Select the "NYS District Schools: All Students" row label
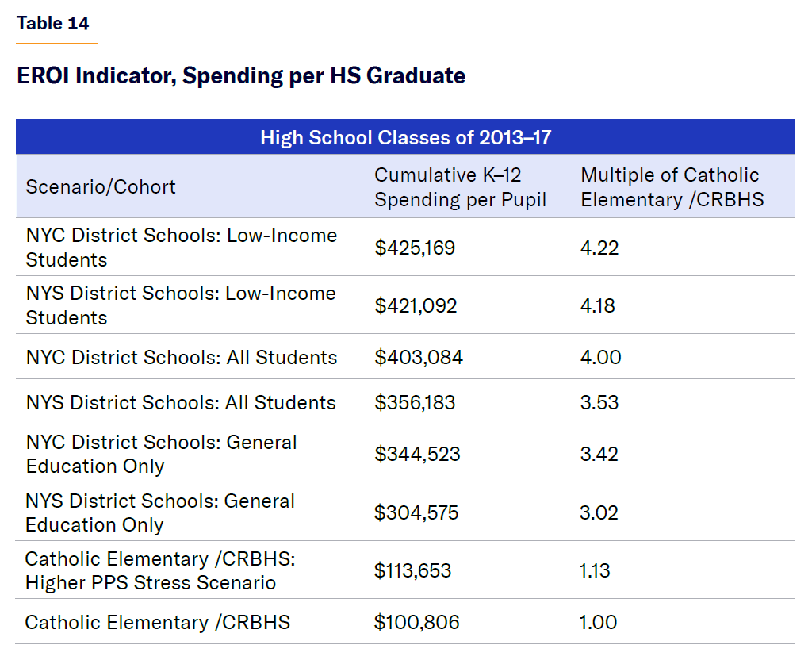812x664 pixels. point(181,402)
